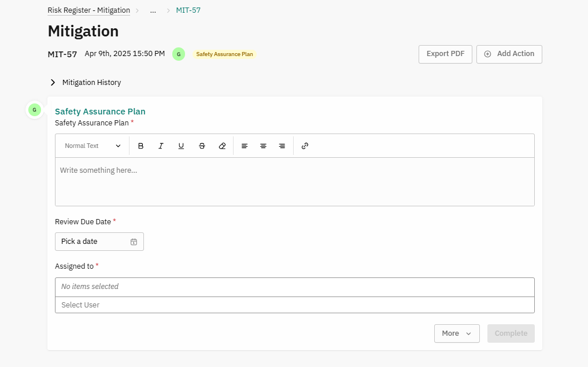Click the Apr 9th, 2025 15:50 PM timestamp
This screenshot has width=588, height=367.
tap(124, 54)
